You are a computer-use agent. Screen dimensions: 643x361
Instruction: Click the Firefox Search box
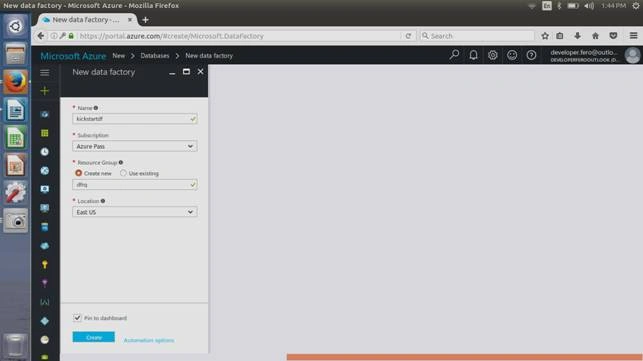[x=477, y=36]
